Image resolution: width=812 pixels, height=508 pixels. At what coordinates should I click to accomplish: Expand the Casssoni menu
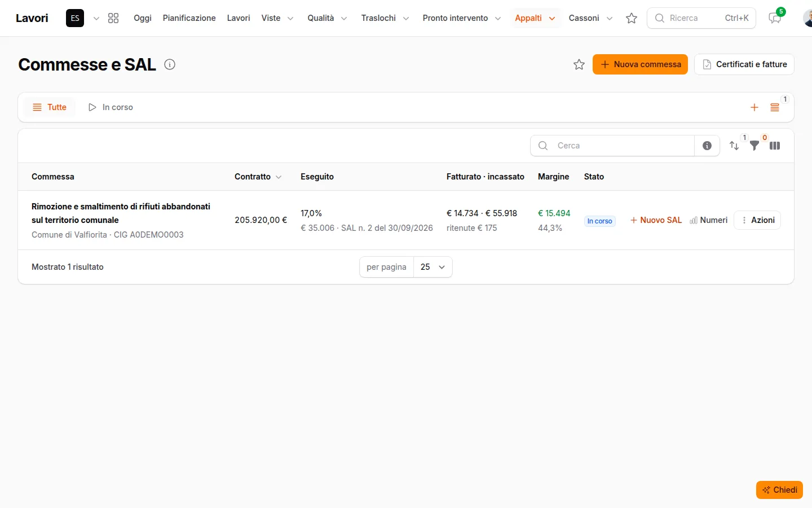[590, 18]
